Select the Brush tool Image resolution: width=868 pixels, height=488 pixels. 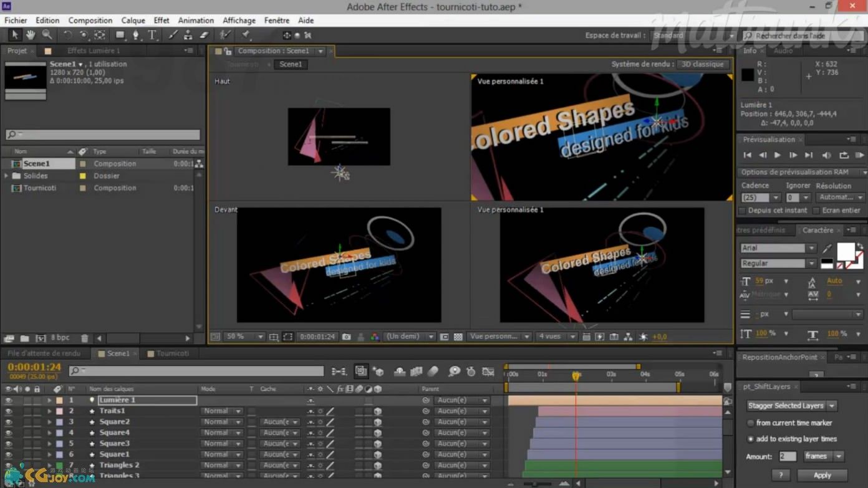(173, 35)
